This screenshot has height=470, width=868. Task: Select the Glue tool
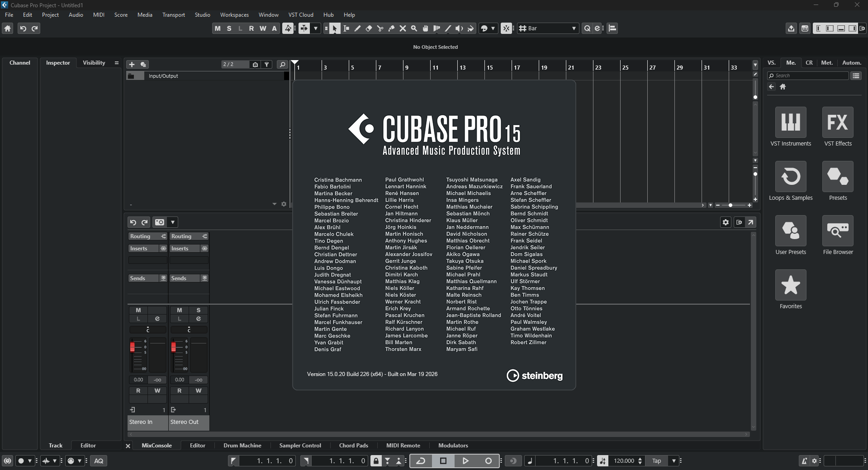(x=391, y=28)
